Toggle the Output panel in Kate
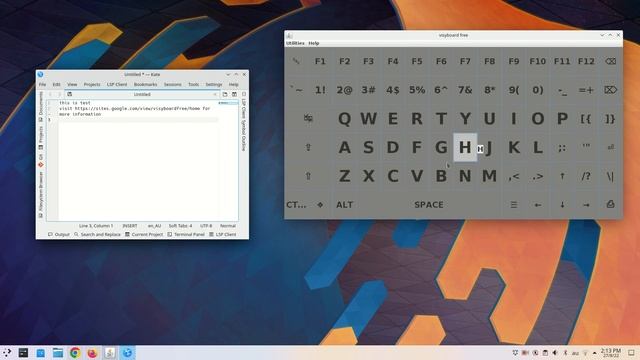The width and height of the screenshot is (640, 360). point(59,234)
